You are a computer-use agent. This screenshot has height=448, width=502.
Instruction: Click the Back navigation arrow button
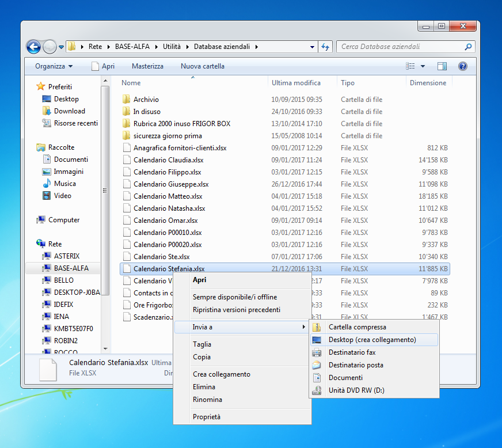(x=34, y=47)
